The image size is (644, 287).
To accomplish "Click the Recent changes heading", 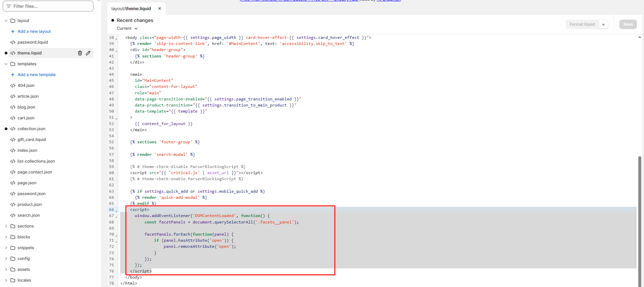I will 135,20.
